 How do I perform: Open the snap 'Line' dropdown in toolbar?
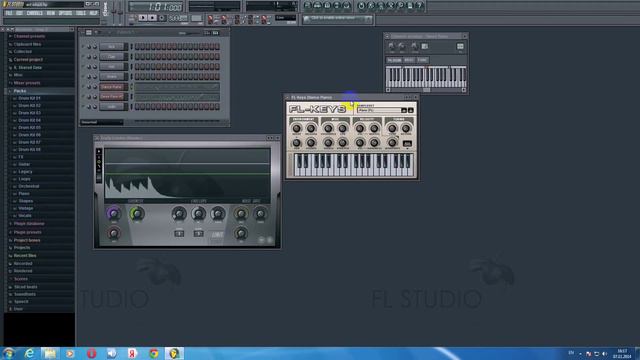[286, 18]
